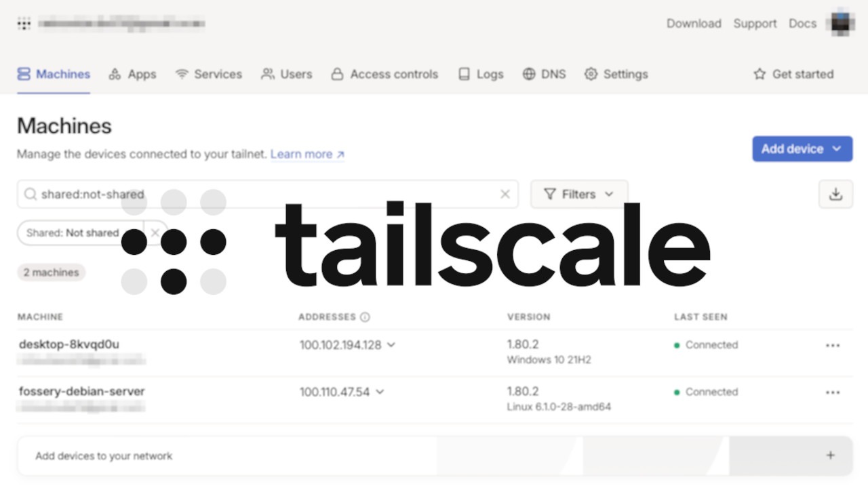Click the Machines page heading

[64, 126]
